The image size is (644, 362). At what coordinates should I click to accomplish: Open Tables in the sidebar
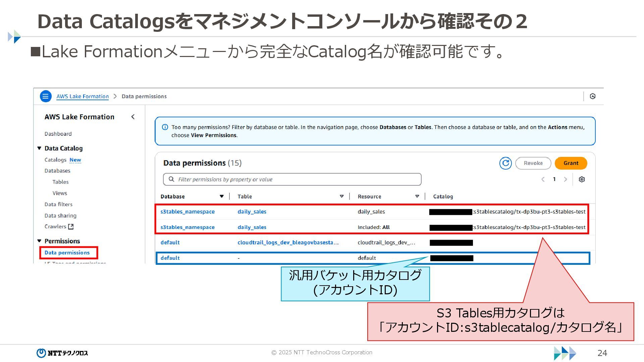click(x=60, y=182)
